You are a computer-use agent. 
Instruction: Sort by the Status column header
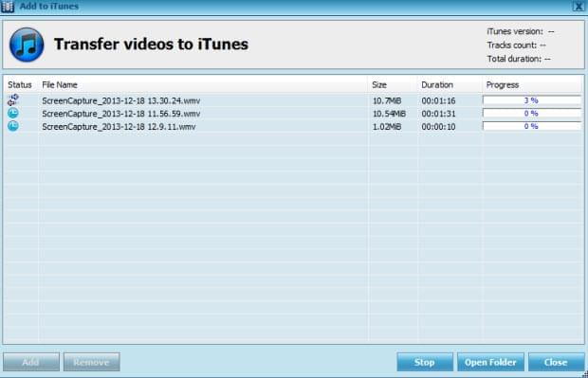tap(20, 85)
